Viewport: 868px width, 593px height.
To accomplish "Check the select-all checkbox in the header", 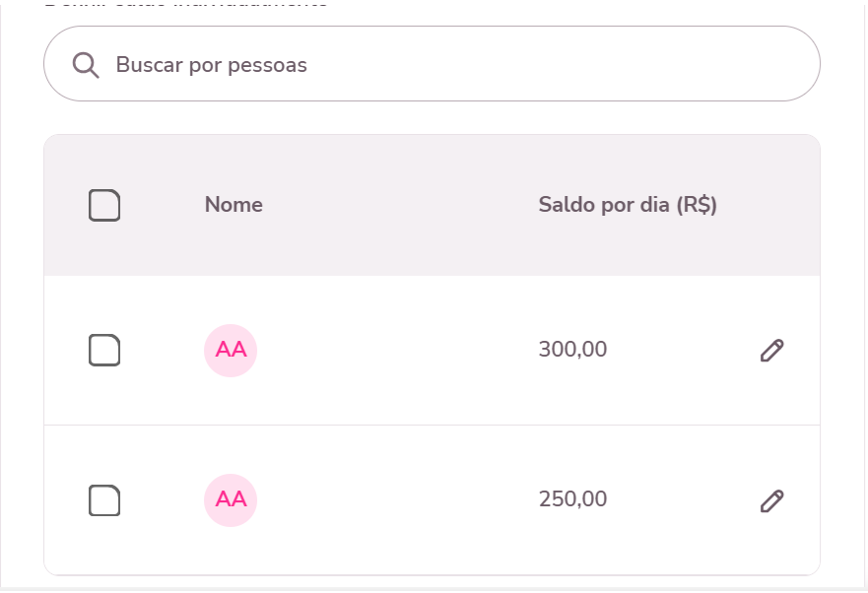I will point(104,205).
